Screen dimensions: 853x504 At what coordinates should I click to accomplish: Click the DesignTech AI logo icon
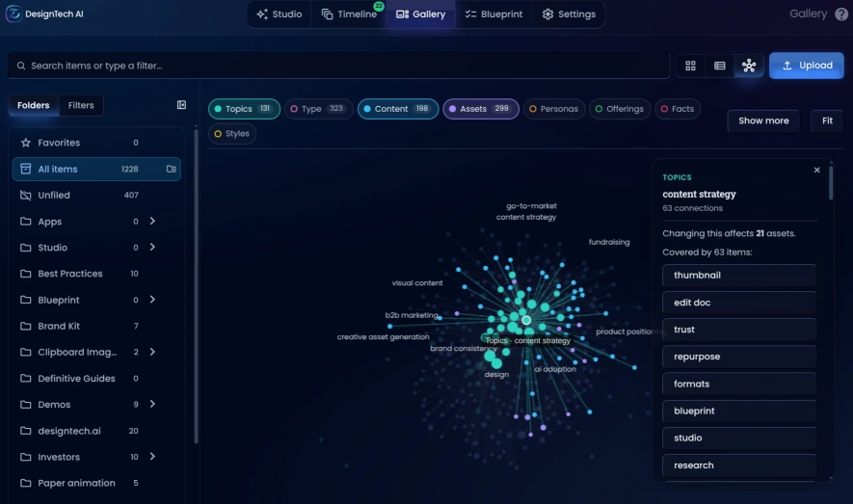(13, 13)
